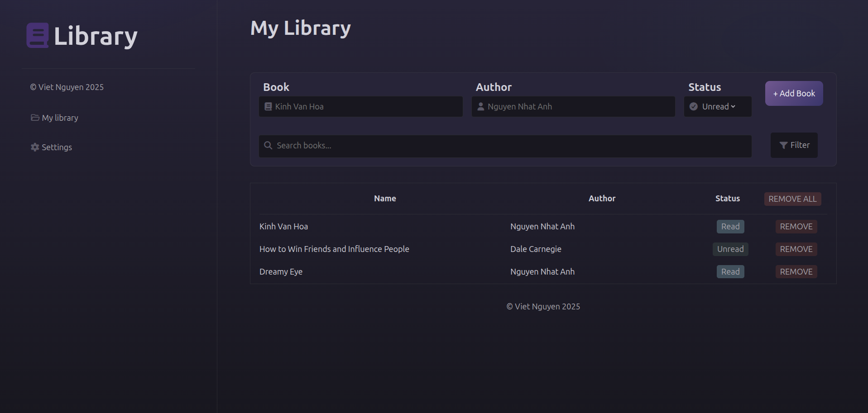Image resolution: width=868 pixels, height=413 pixels.
Task: Open Settings from the sidebar
Action: (x=57, y=147)
